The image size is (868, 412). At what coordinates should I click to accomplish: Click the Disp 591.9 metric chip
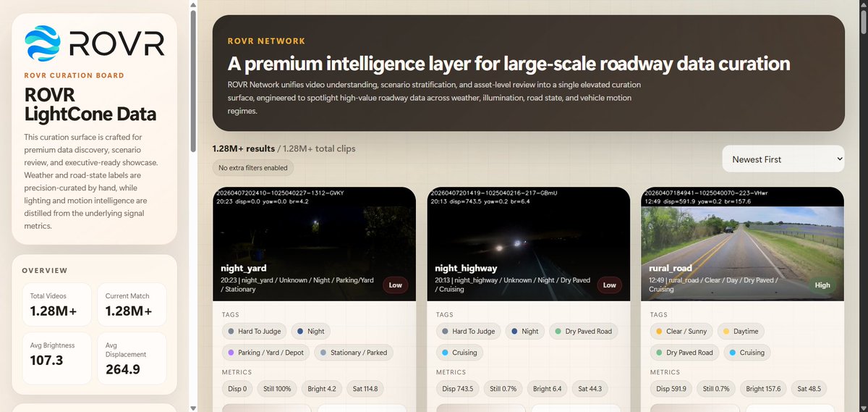point(671,389)
